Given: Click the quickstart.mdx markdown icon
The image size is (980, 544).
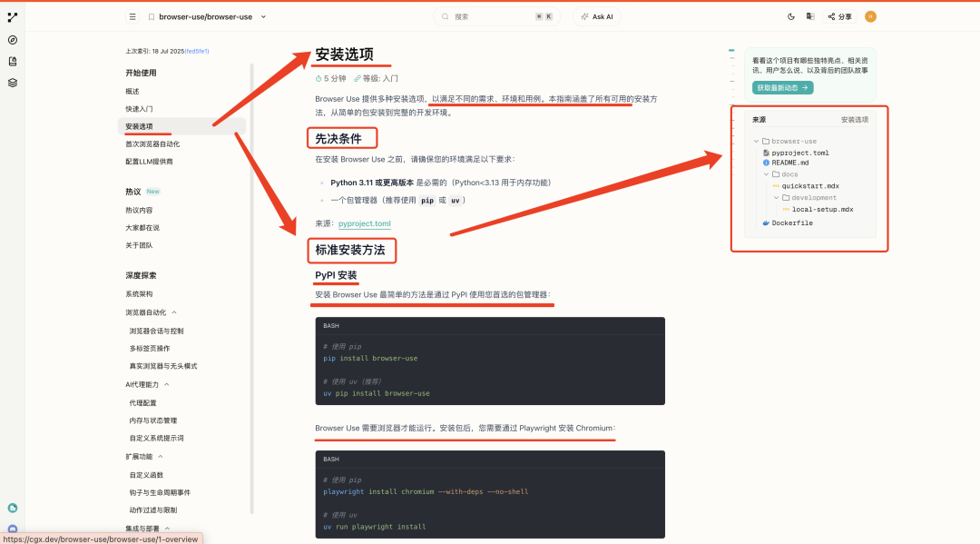Looking at the screenshot, I should coord(776,185).
